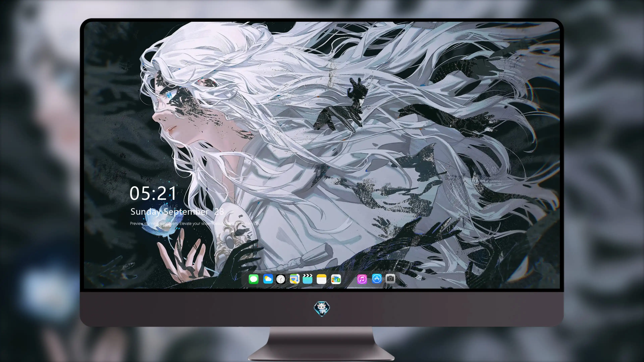Open the green Messages app in dock

click(x=254, y=279)
